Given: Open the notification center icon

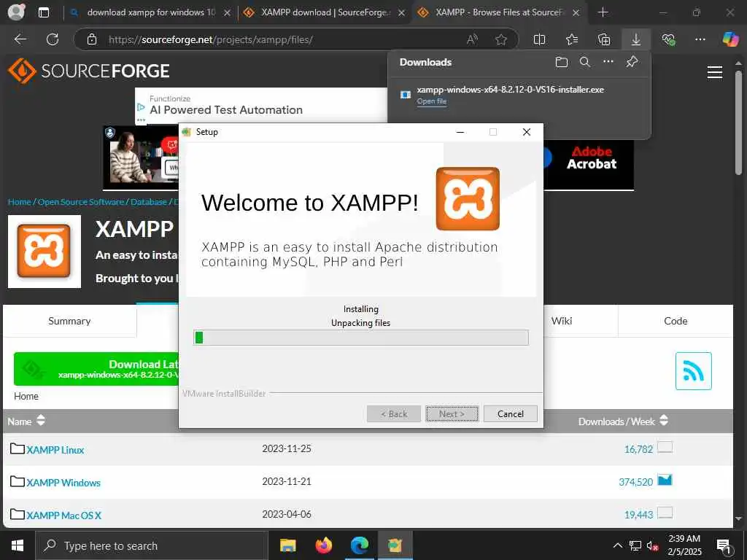Looking at the screenshot, I should (724, 546).
